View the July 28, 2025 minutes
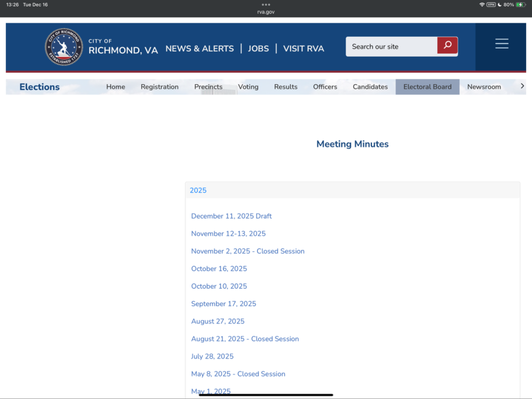 (x=212, y=356)
